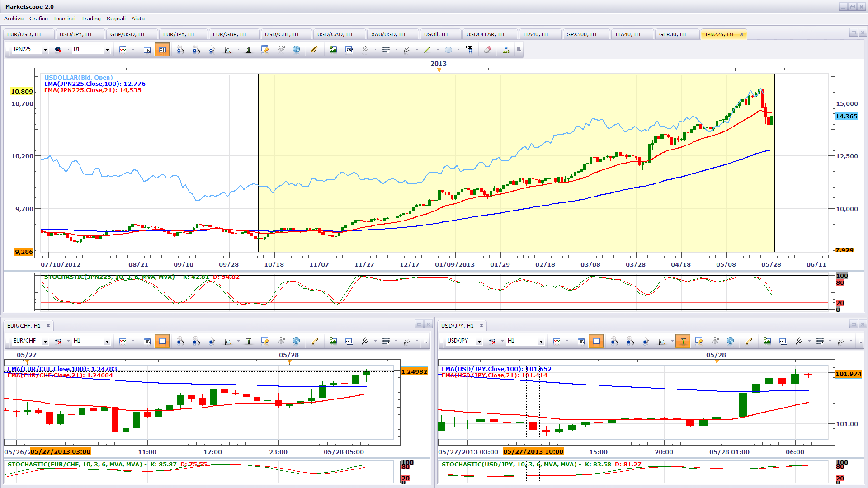
Task: Close the EUR/CHF, H1 tab
Action: coord(48,325)
